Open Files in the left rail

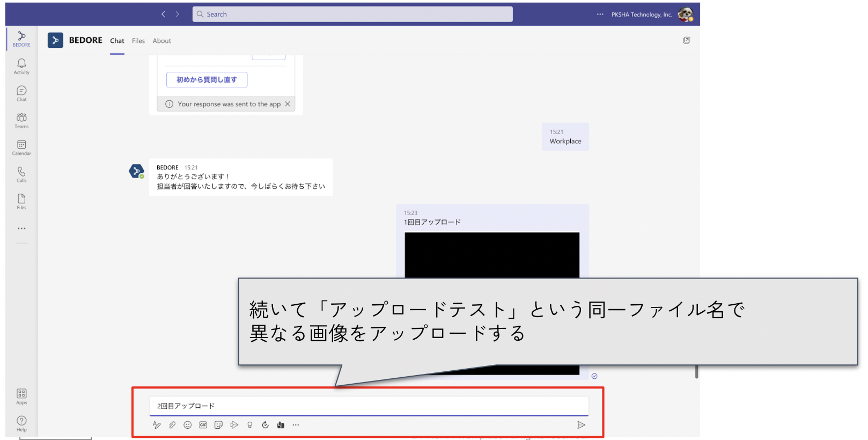(x=21, y=202)
